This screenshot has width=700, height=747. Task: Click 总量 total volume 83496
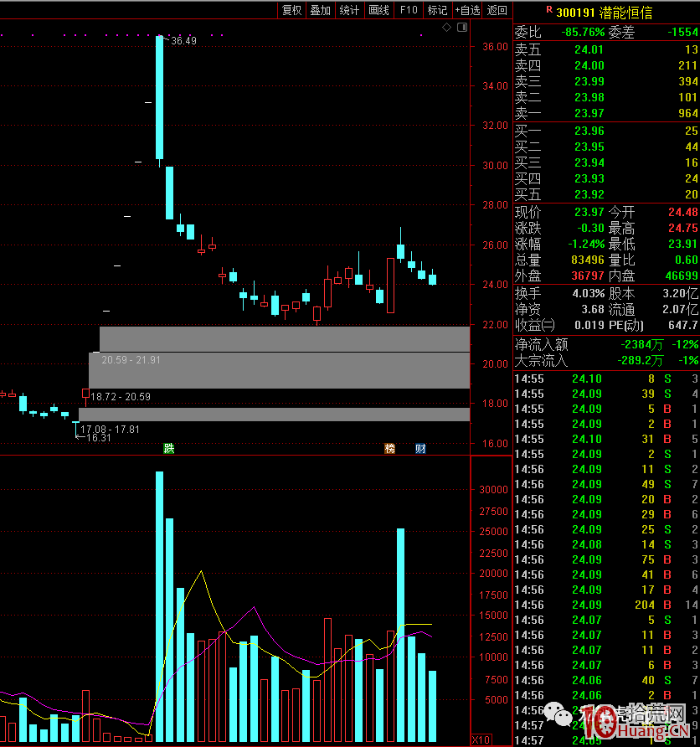click(x=588, y=260)
